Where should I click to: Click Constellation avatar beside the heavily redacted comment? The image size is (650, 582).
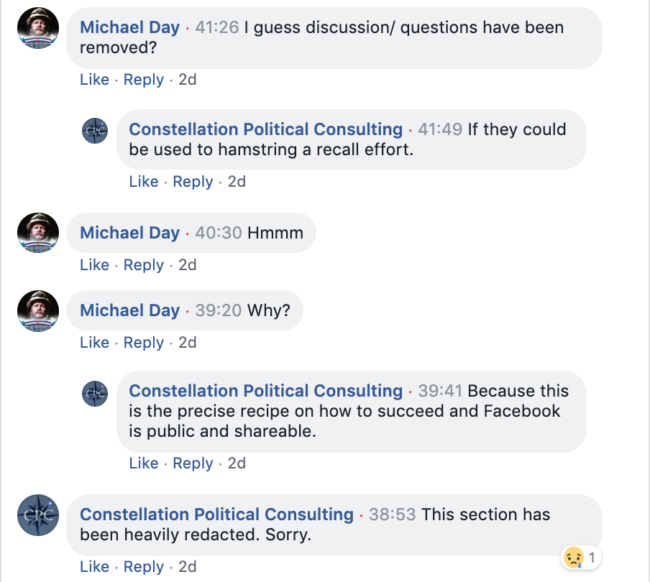pyautogui.click(x=39, y=516)
